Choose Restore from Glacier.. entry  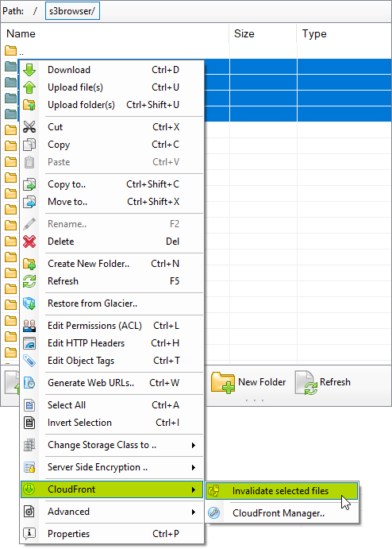(112, 303)
